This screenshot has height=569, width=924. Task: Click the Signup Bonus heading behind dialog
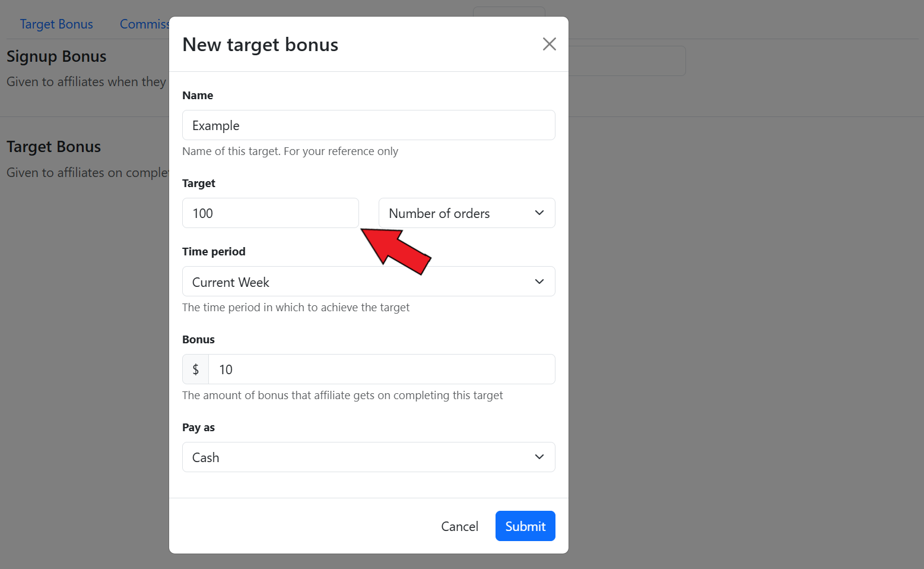coord(56,56)
